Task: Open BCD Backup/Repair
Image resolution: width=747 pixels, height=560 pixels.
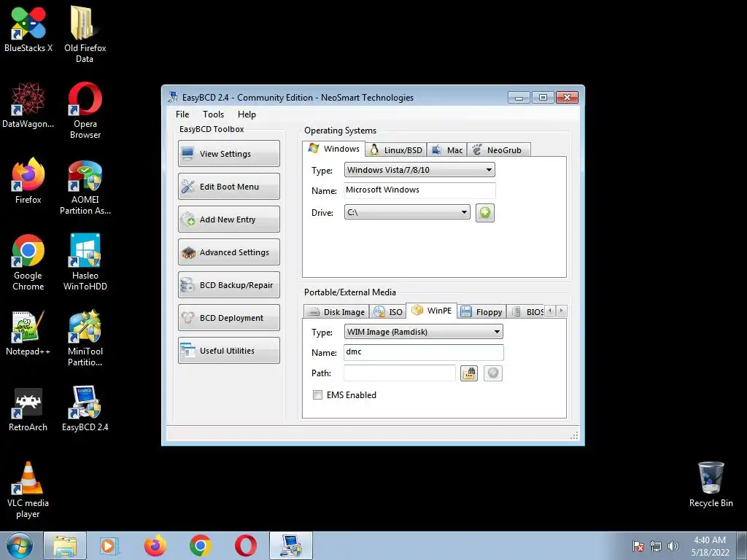Action: (228, 285)
